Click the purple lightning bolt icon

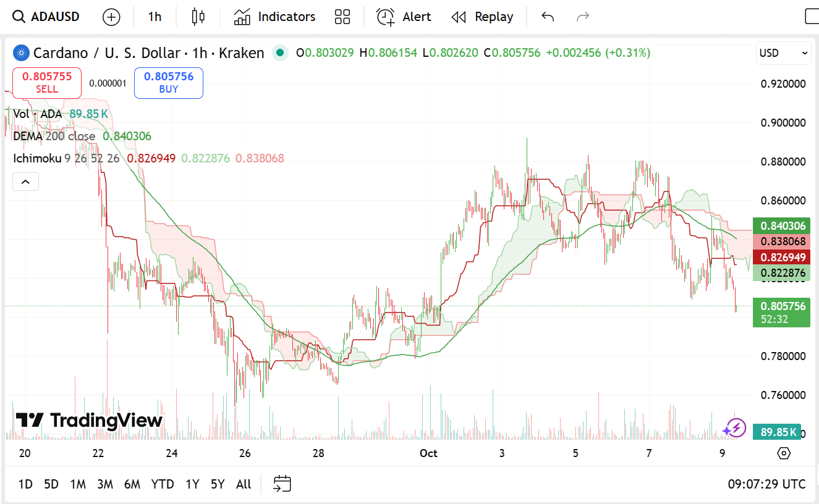(735, 427)
